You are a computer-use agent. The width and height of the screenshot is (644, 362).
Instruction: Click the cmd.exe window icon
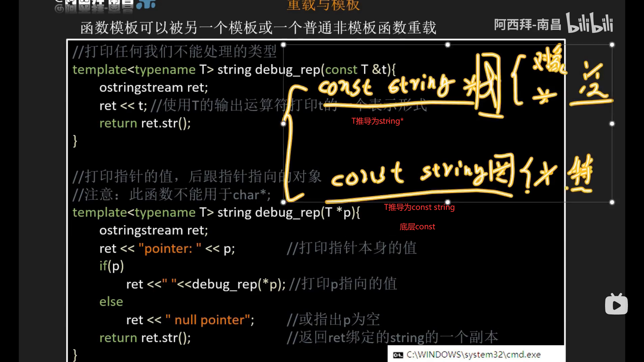coord(398,355)
